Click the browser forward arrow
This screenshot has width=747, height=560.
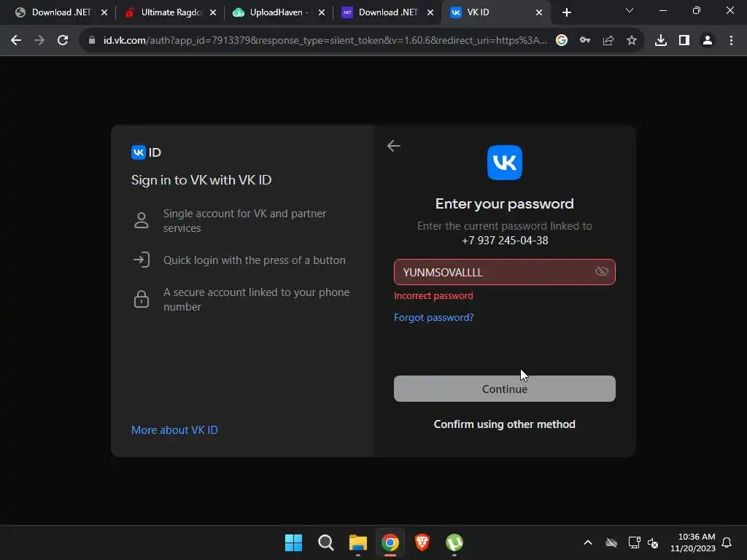(39, 41)
